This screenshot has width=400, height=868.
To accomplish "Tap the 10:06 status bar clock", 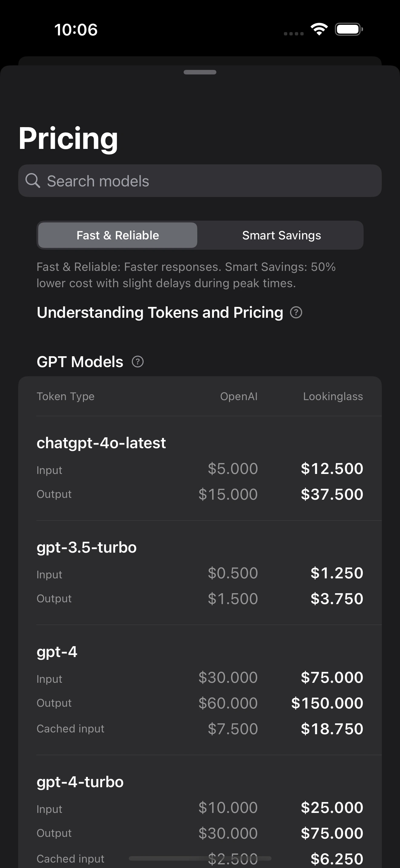I will coord(76,29).
